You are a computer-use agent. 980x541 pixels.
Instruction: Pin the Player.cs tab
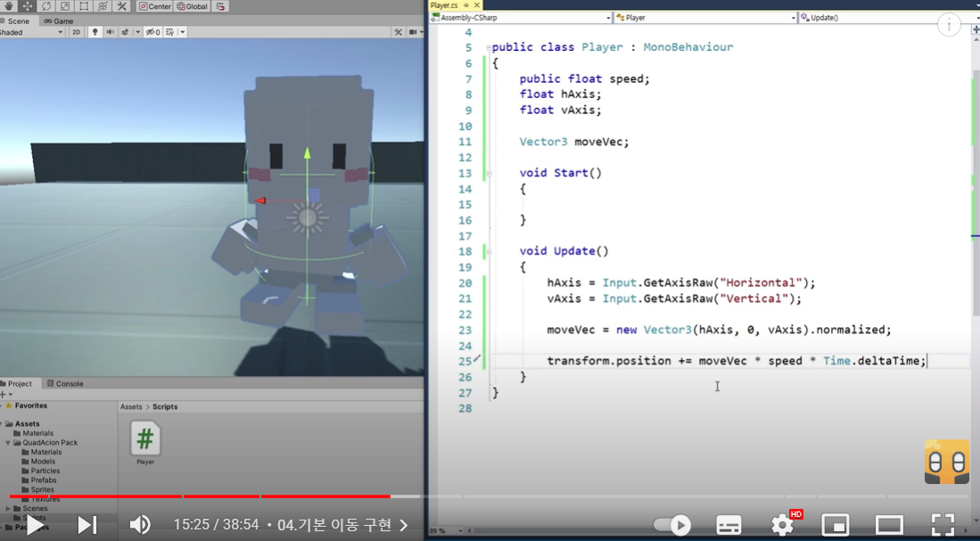[465, 5]
